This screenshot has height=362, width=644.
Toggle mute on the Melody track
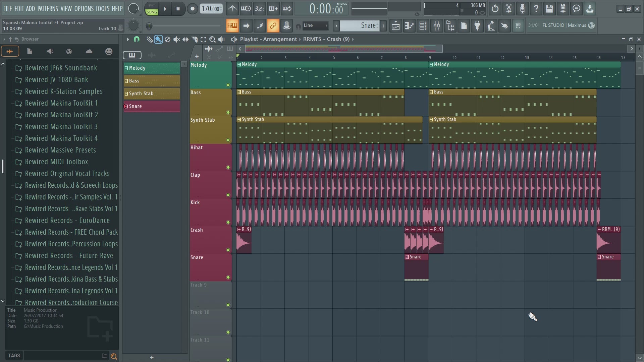[x=228, y=85]
